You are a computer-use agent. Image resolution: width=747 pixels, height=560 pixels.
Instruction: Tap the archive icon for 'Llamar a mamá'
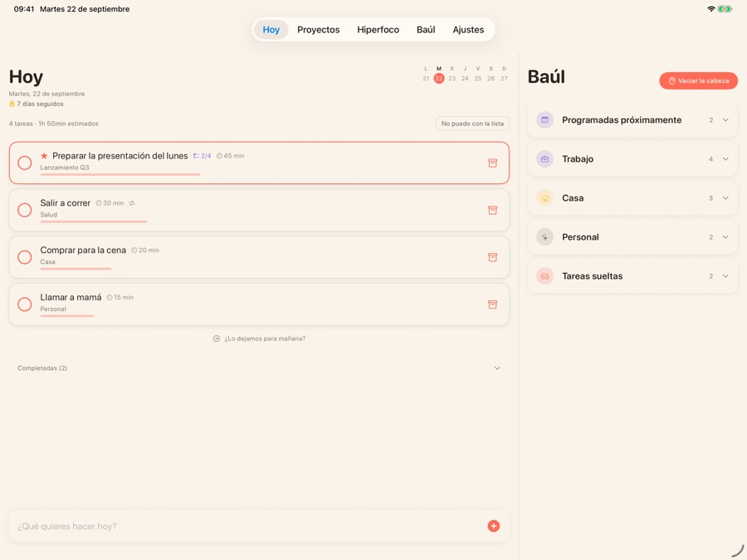pyautogui.click(x=492, y=304)
